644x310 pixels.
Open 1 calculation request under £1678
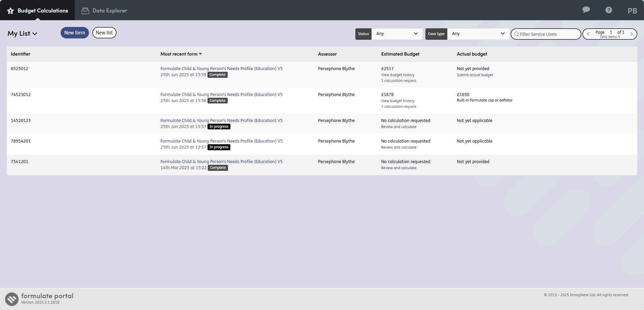click(x=399, y=106)
